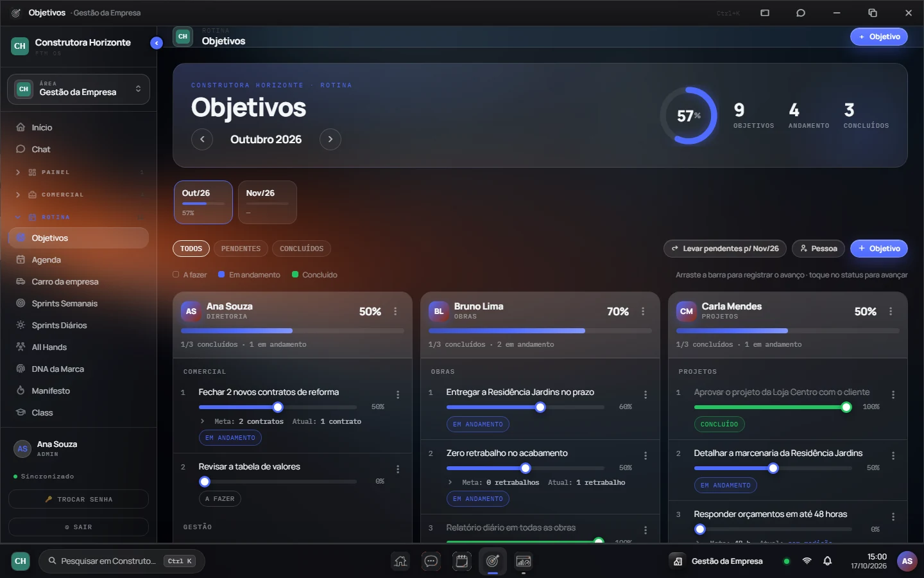Advance the A FAZER status on Revisar a tabela de valores
This screenshot has width=924, height=578.
[x=220, y=499]
